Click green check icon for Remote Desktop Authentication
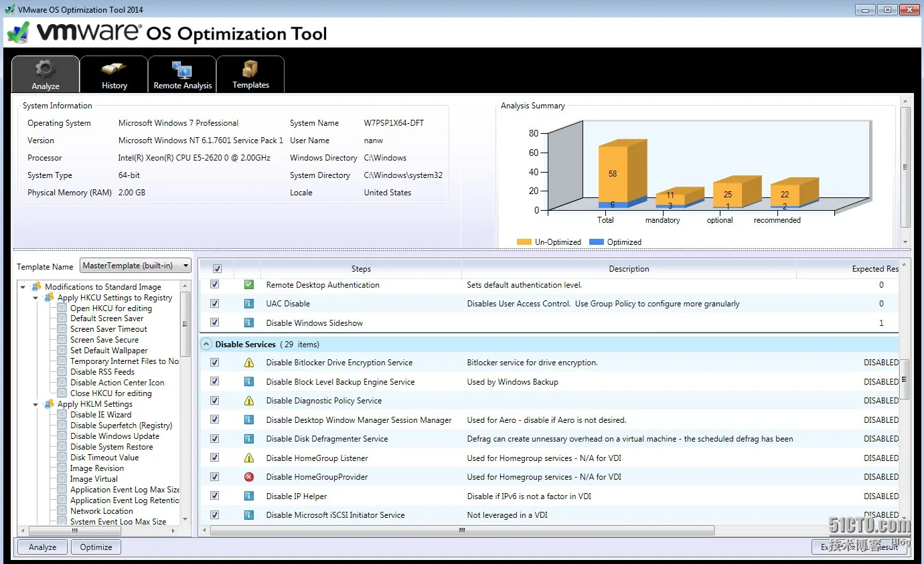 [249, 284]
